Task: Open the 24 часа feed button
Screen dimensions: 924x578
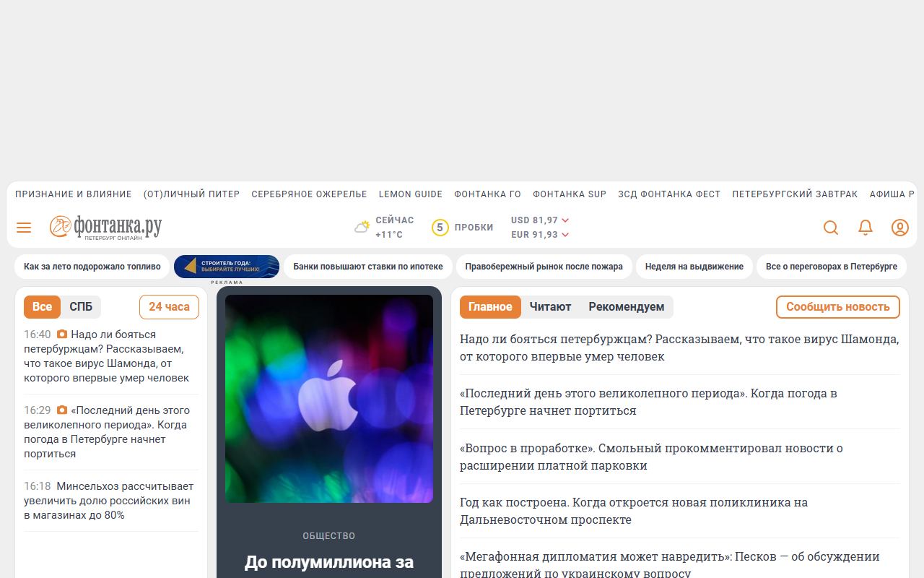Action: coord(169,307)
